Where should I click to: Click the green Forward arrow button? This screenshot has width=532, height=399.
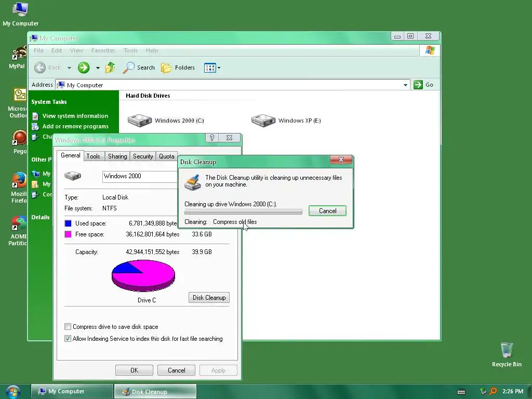point(84,68)
